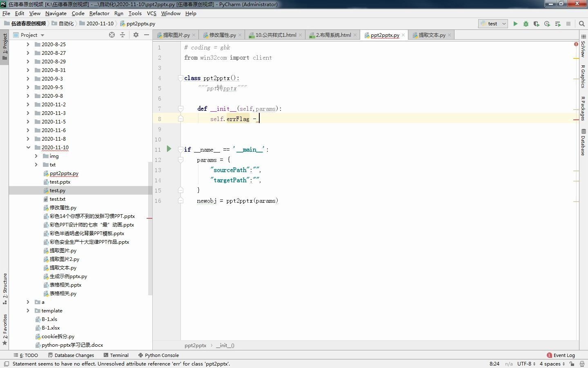Viewport: 588px width, 368px height.
Task: Expand the txt folder
Action: 36,164
